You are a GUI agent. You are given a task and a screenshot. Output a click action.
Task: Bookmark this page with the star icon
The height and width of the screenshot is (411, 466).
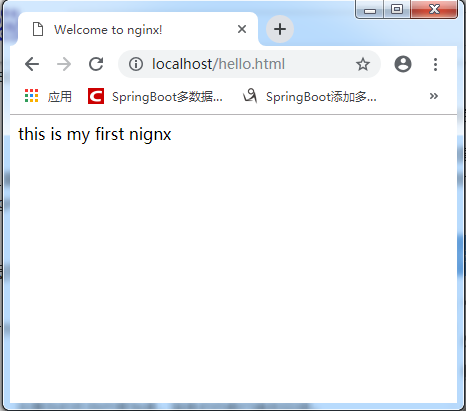[x=363, y=64]
